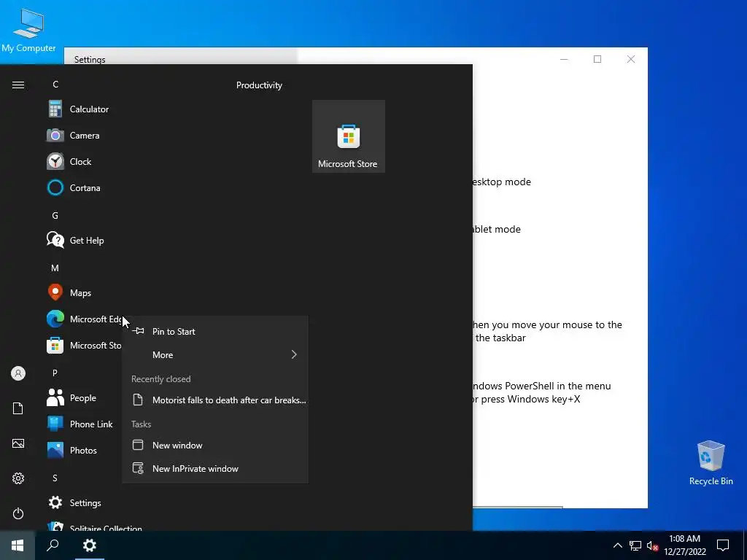This screenshot has height=560, width=747.
Task: Open Pictures from Start sidebar
Action: pyautogui.click(x=18, y=443)
